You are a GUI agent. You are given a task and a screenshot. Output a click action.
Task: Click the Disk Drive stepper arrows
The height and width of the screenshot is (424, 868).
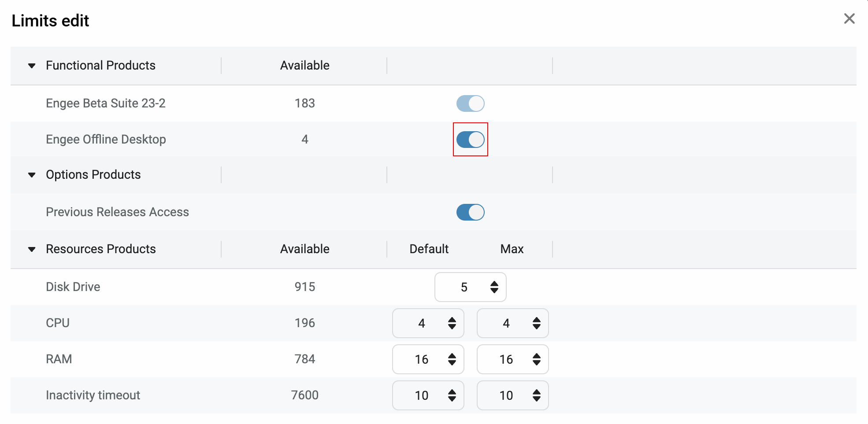click(494, 287)
